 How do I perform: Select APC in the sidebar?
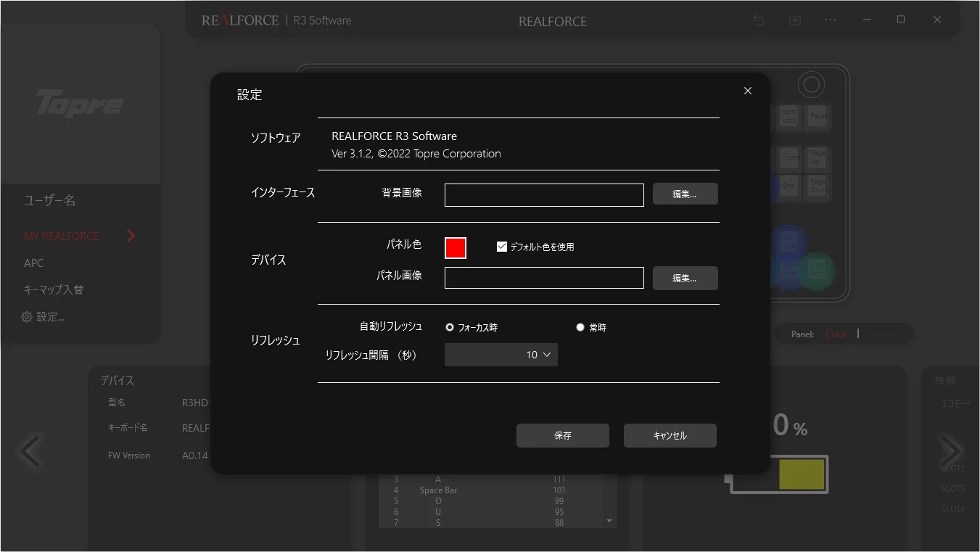point(34,263)
